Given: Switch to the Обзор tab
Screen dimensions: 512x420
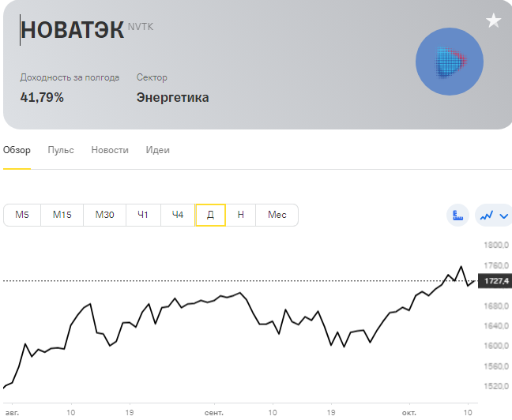Looking at the screenshot, I should coord(17,150).
